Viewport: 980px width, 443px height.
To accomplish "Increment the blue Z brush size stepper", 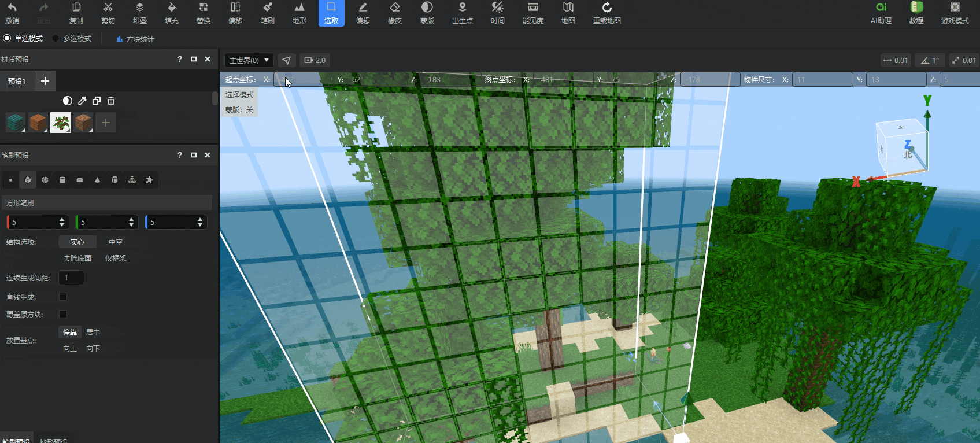I will 200,220.
